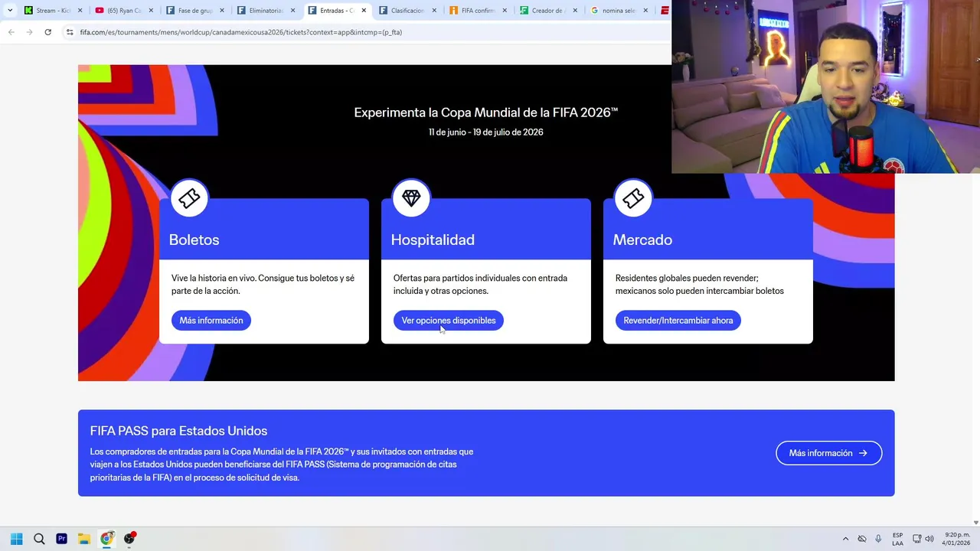
Task: Open Windows Start menu
Action: (16, 539)
